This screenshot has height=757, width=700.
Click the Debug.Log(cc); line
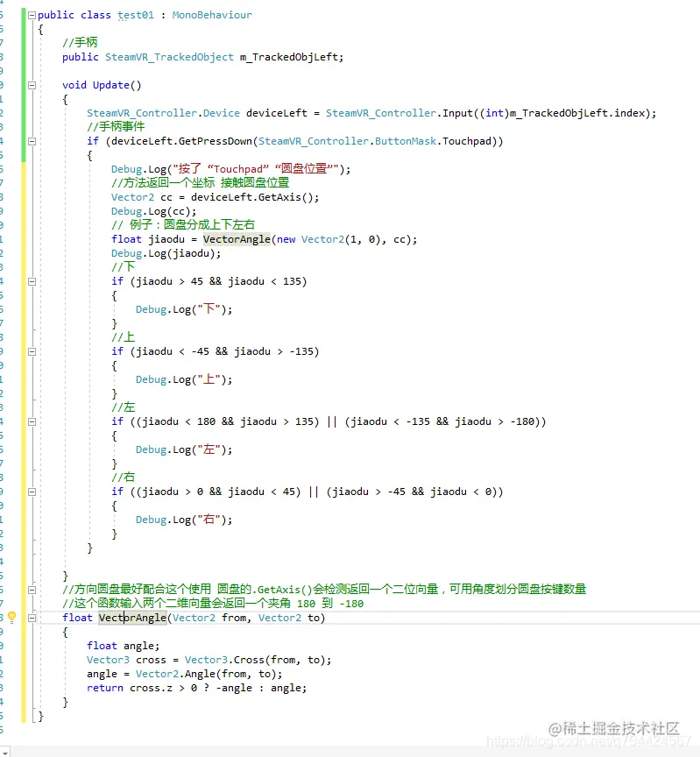coord(154,211)
